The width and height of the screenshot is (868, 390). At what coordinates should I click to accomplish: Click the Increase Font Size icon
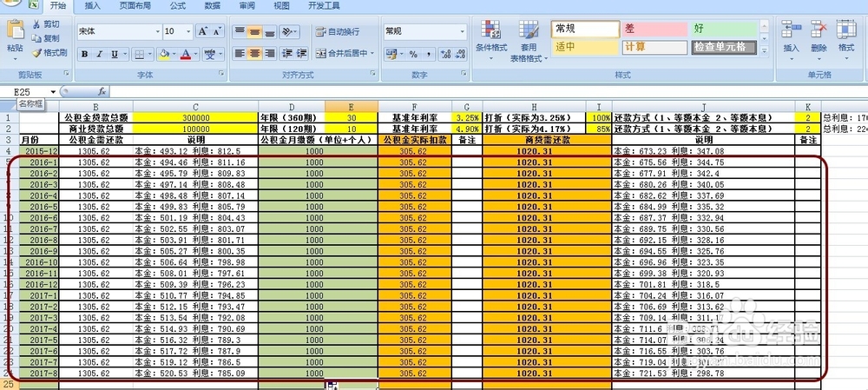[x=202, y=31]
